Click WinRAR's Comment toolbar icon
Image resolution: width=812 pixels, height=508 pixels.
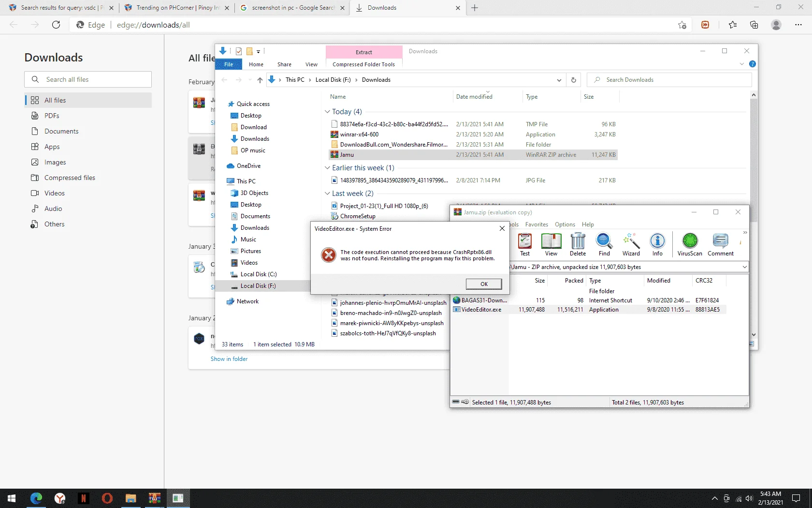coord(721,244)
